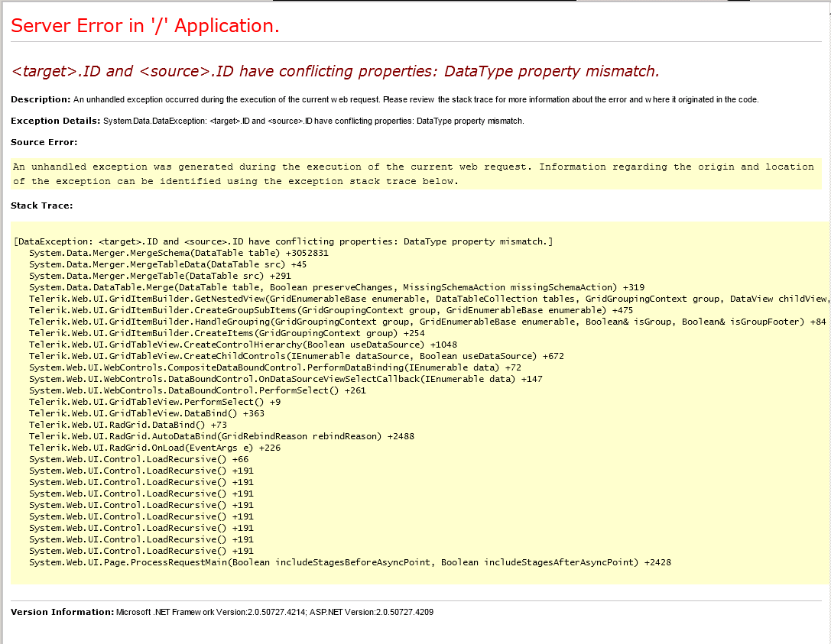Click the RadGrid.AutoDataBind +2488 line
This screenshot has height=644, width=831.
pyautogui.click(x=222, y=436)
